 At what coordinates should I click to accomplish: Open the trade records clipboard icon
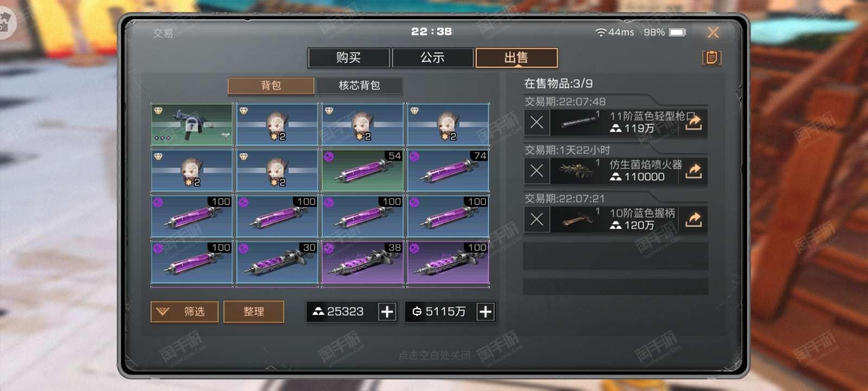pos(712,58)
